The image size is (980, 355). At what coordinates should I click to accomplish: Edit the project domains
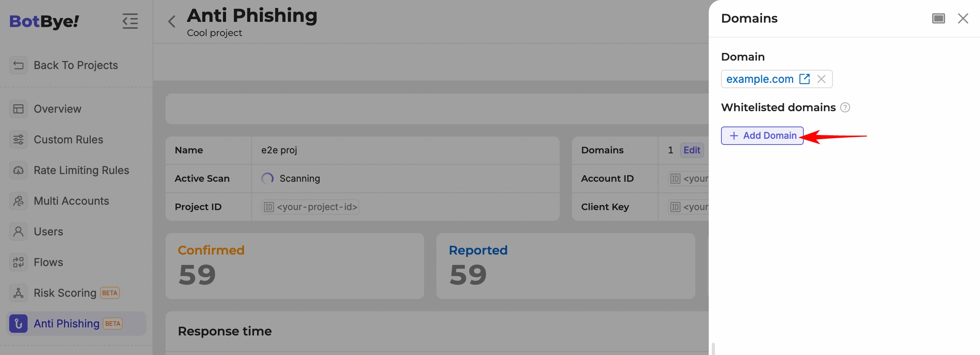[x=692, y=150]
